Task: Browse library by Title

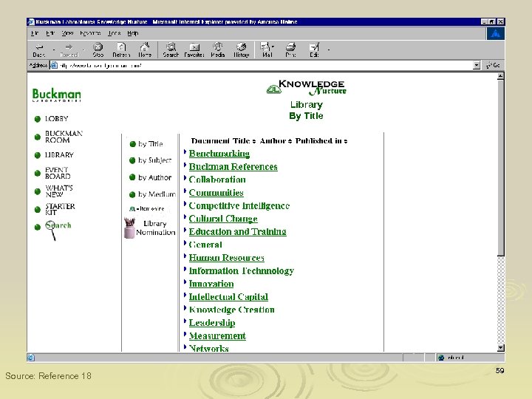Action: point(150,144)
